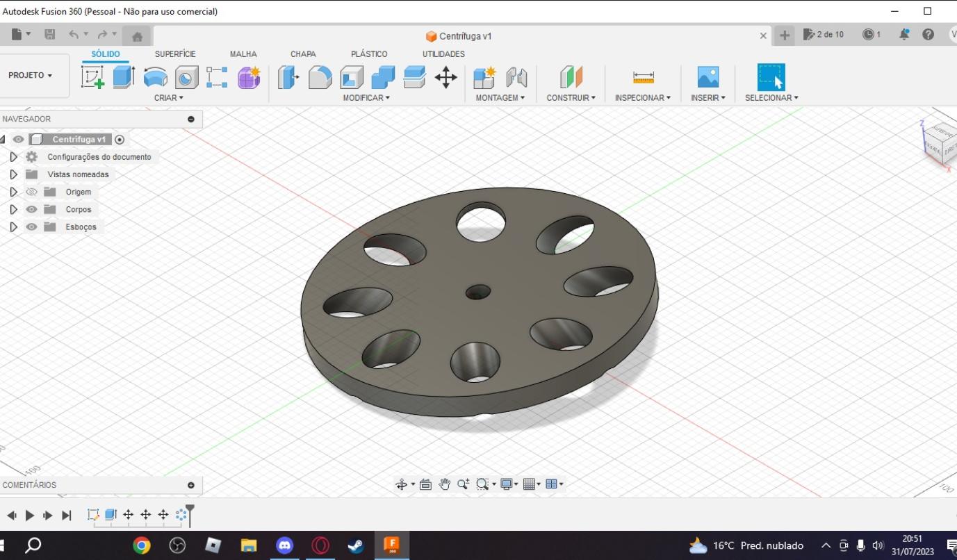Show the hidden Origem folder
The height and width of the screenshot is (560, 957).
point(31,192)
